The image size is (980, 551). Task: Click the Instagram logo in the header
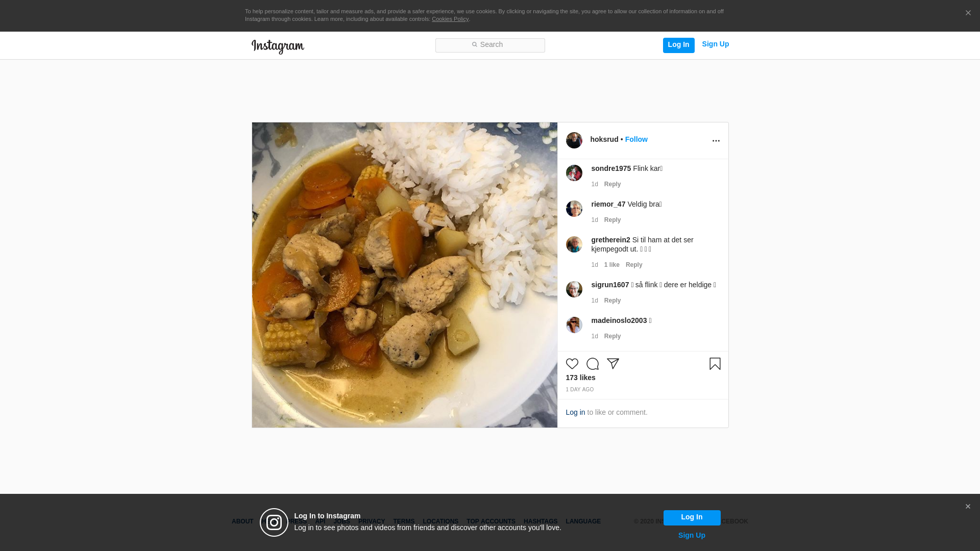[x=278, y=47]
